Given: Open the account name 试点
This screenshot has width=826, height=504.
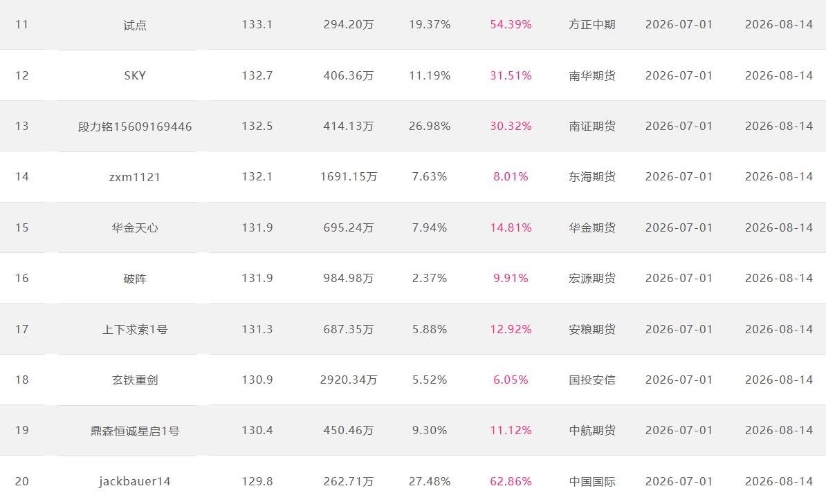Looking at the screenshot, I should point(135,25).
